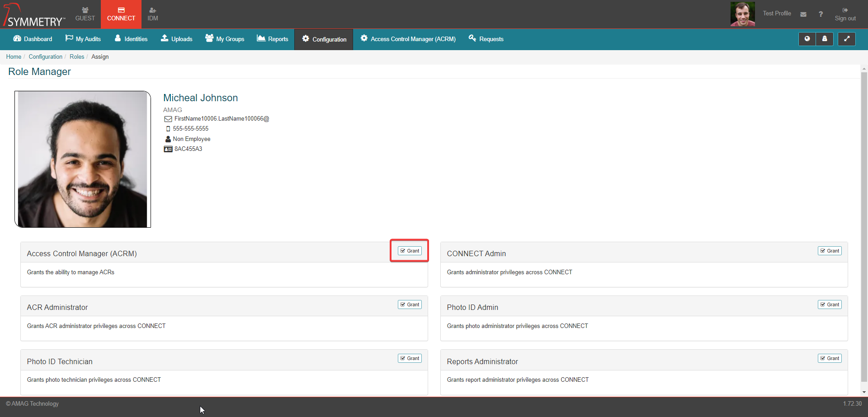Viewport: 868px width, 417px height.
Task: Go to the Roles breadcrumb
Action: click(x=77, y=56)
